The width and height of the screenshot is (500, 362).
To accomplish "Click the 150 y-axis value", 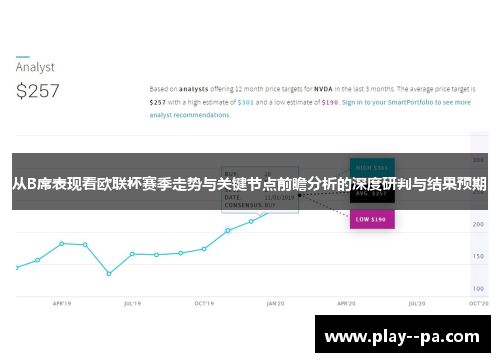I will 478,256.
